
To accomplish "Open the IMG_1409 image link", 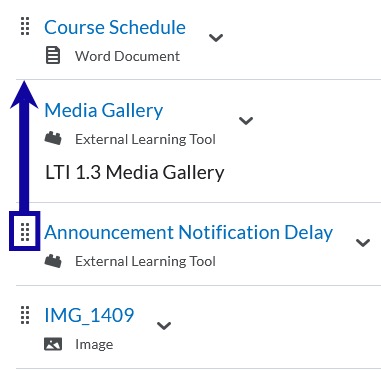I will click(89, 315).
